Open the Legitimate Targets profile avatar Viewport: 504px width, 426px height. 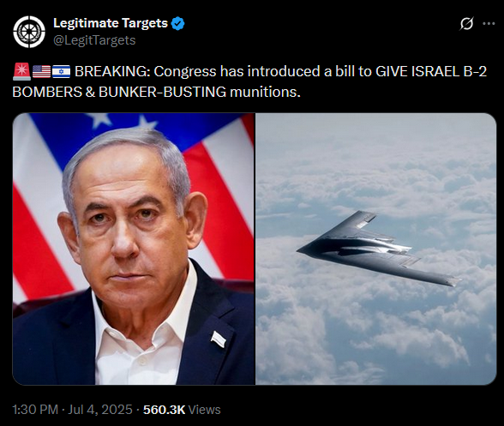[x=29, y=32]
